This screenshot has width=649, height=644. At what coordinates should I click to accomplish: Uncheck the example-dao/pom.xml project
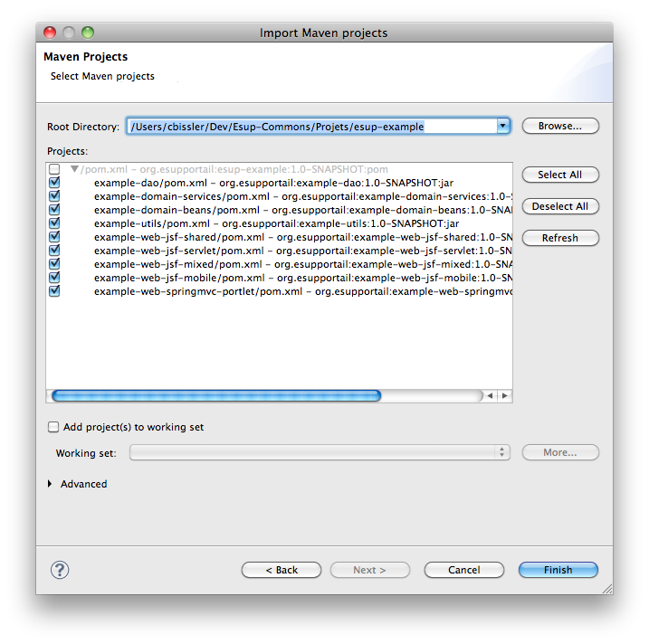[x=54, y=183]
